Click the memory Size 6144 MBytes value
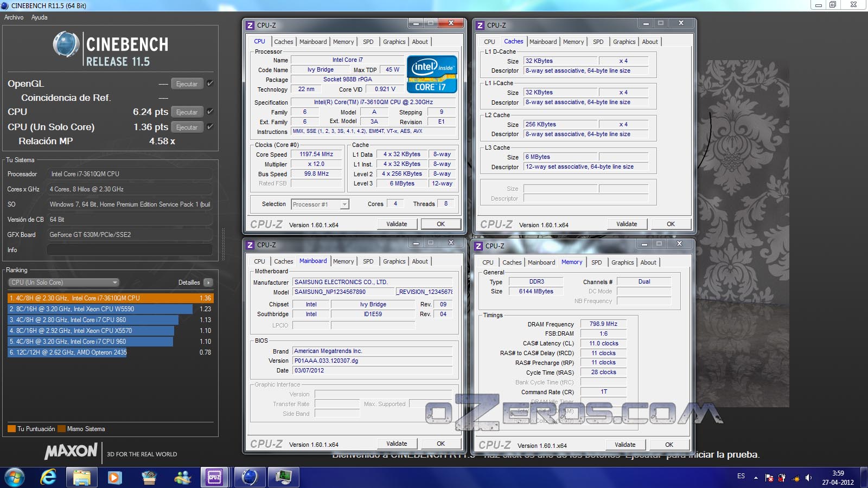The height and width of the screenshot is (488, 868). point(536,291)
